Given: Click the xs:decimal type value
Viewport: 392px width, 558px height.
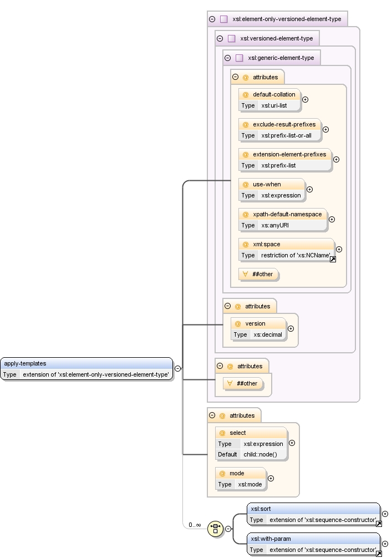Looking at the screenshot, I should (267, 334).
